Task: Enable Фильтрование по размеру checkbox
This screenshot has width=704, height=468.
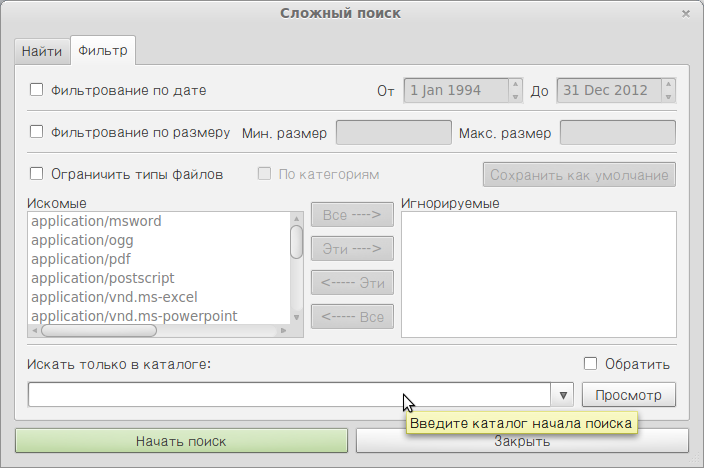Action: coord(36,132)
